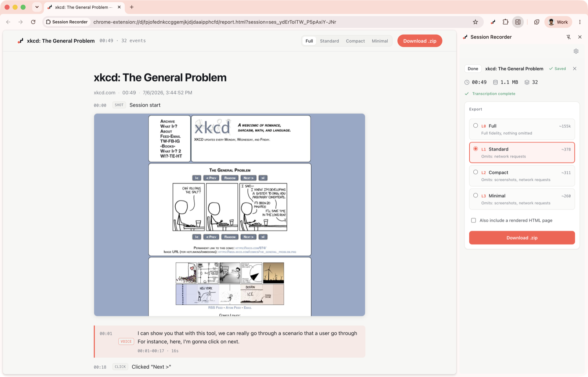
Task: Select the L3 Minimal export option
Action: (x=522, y=199)
